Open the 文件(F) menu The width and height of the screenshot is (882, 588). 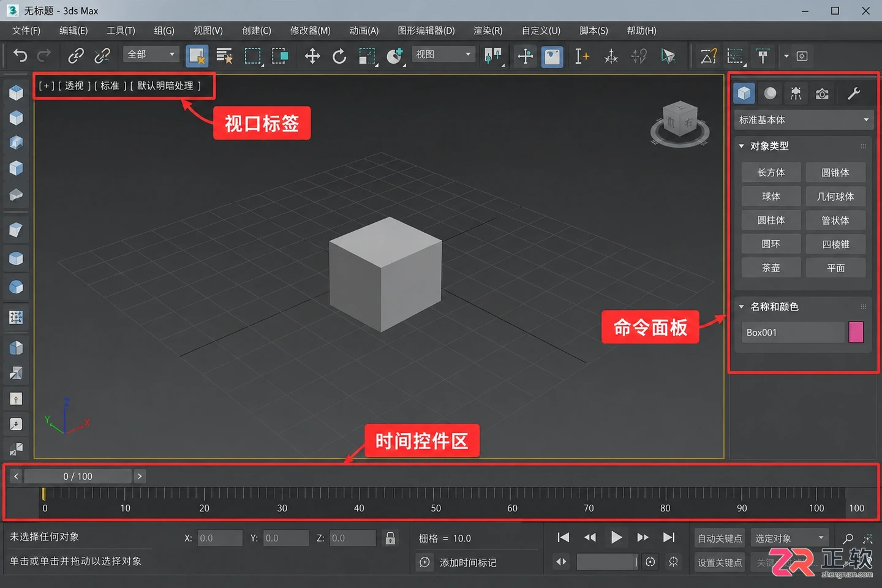tap(26, 31)
